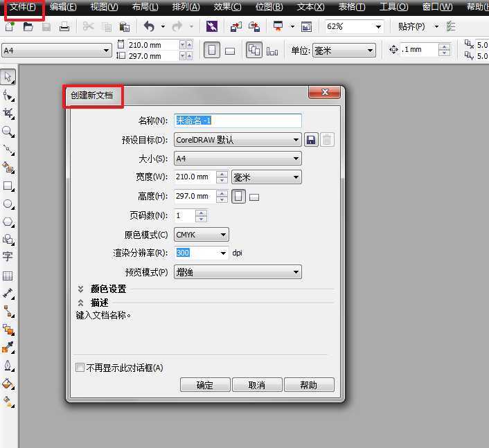Screen dimensions: 489x448
Task: Select the Outline pen tool
Action: click(8, 366)
